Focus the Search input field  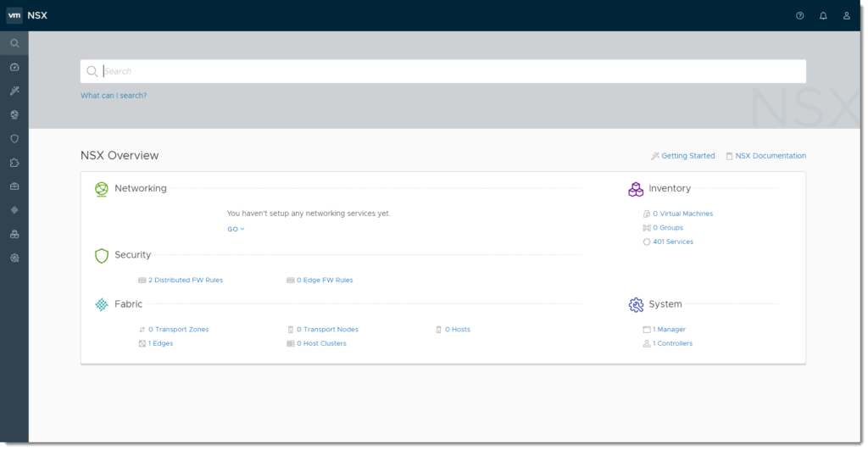point(442,71)
